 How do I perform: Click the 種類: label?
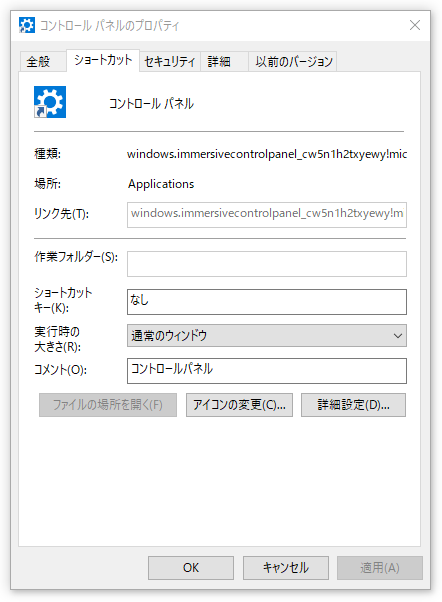pos(48,154)
